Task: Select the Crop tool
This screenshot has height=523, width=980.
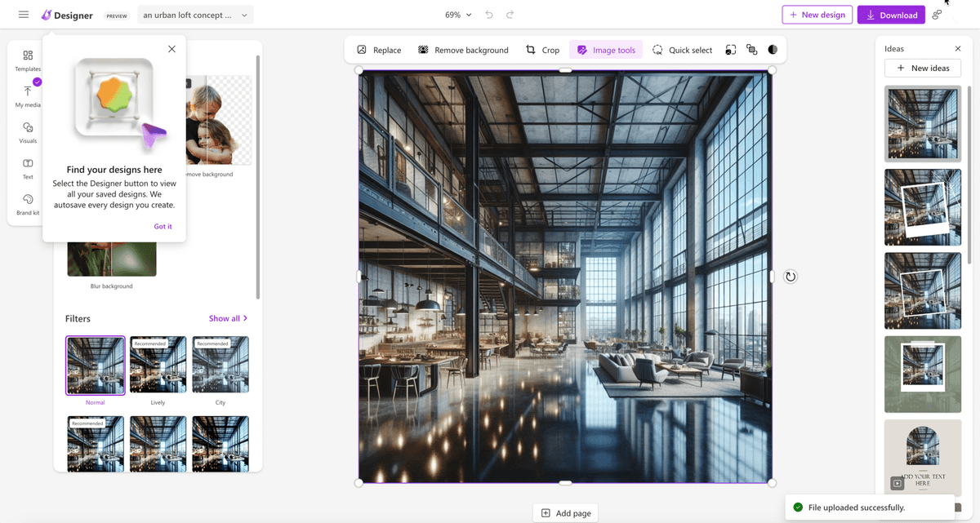Action: [543, 50]
